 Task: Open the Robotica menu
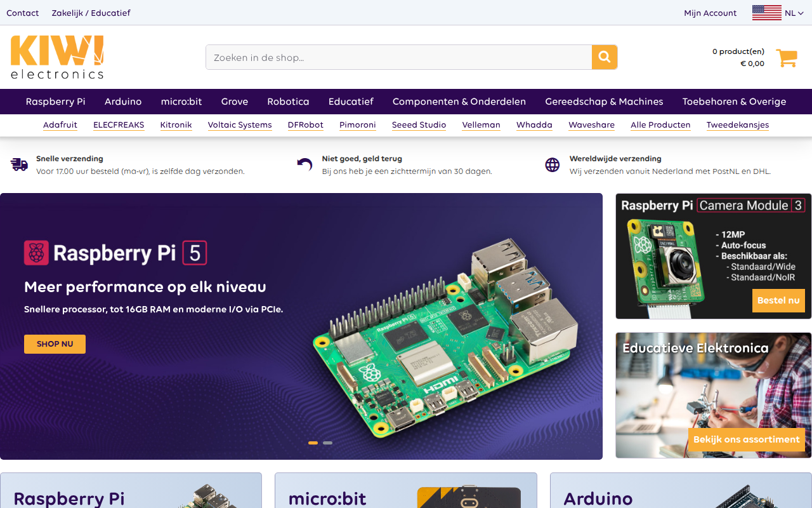point(288,102)
